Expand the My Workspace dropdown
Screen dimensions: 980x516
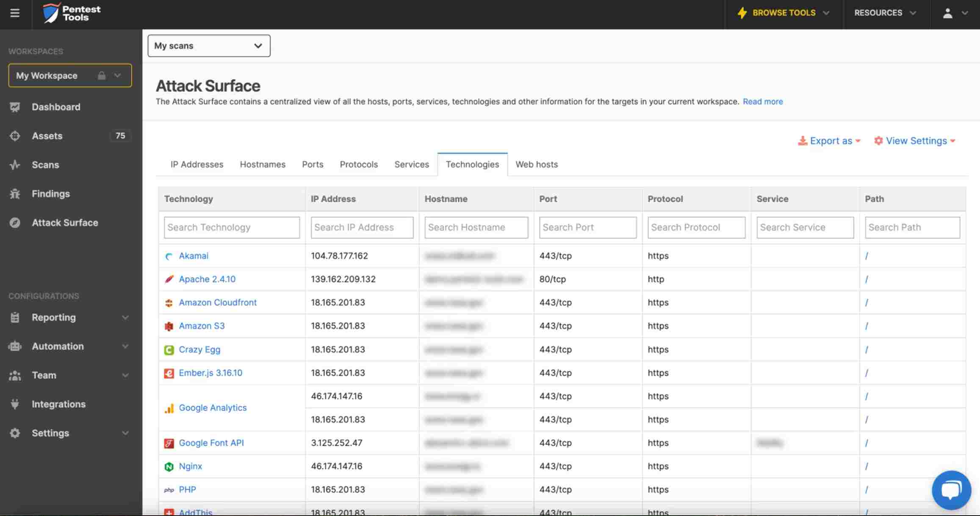(x=116, y=75)
